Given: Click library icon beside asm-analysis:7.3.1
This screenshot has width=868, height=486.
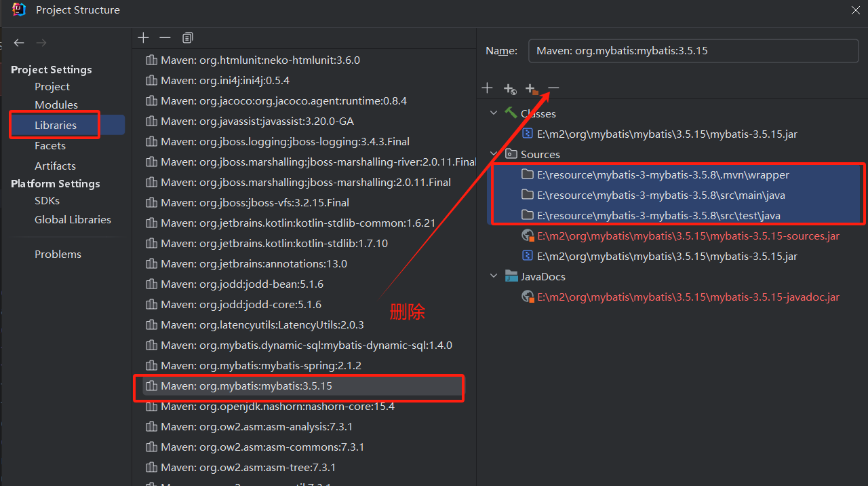Looking at the screenshot, I should coord(151,427).
